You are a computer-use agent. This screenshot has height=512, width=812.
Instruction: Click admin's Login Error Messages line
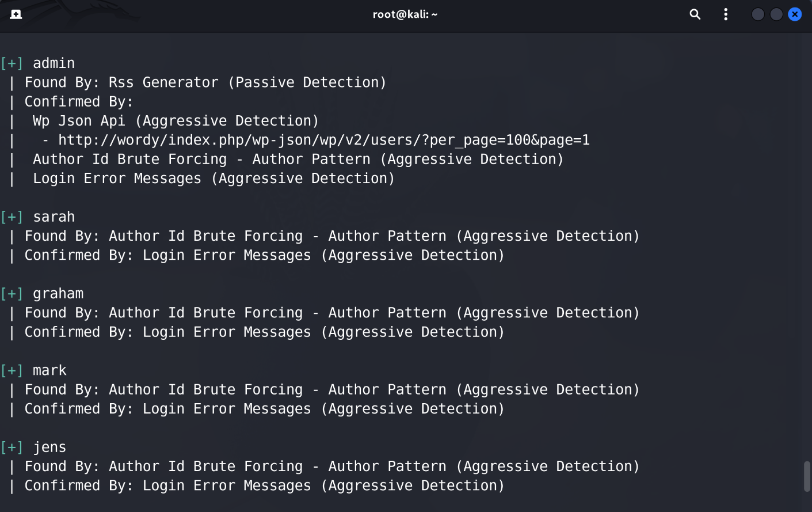click(214, 179)
